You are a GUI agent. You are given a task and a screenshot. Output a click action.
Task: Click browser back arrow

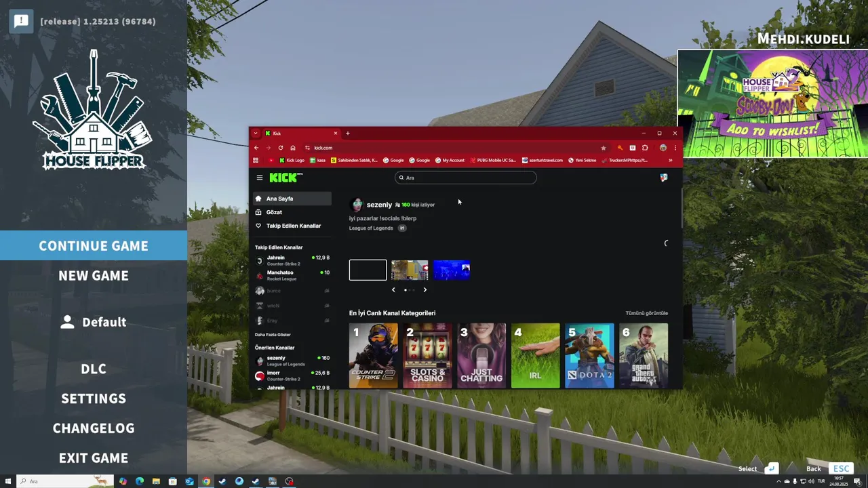256,148
